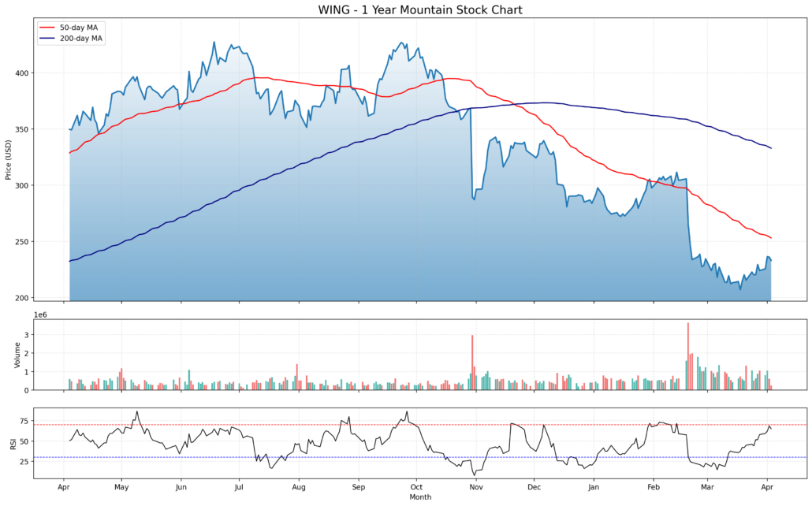
Task: Click the 'Month' x-axis label
Action: pyautogui.click(x=420, y=497)
